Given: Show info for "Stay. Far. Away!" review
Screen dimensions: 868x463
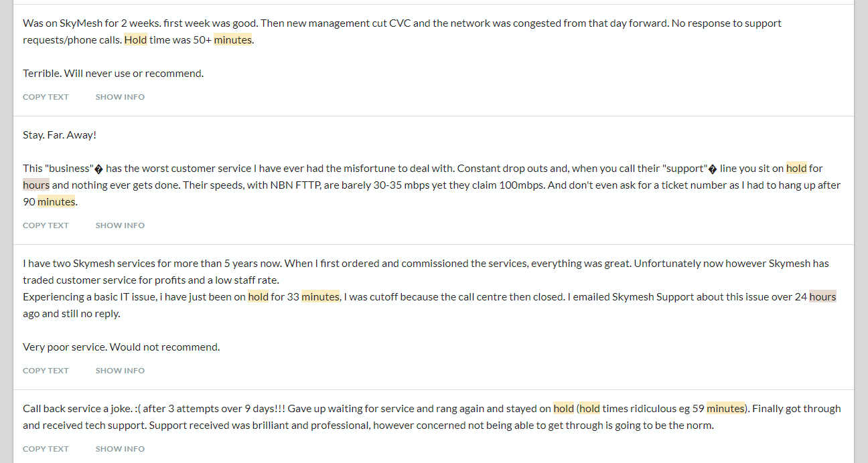Looking at the screenshot, I should (120, 225).
